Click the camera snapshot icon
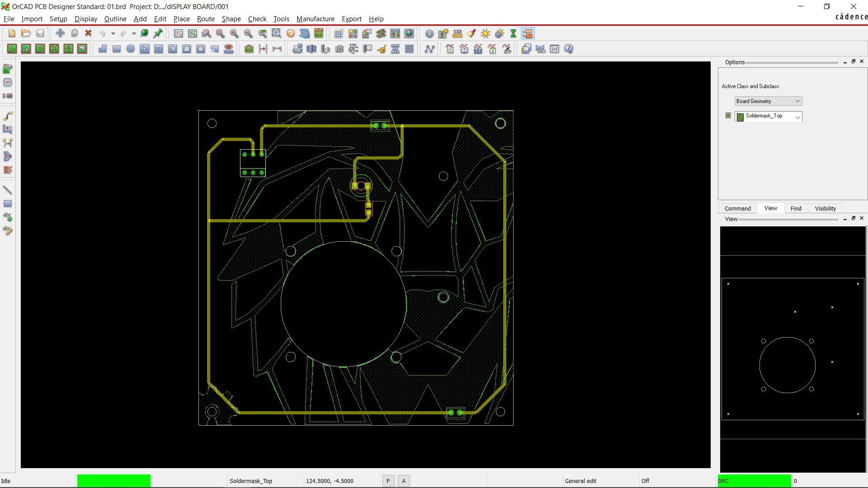This screenshot has width=868, height=488. tap(340, 49)
